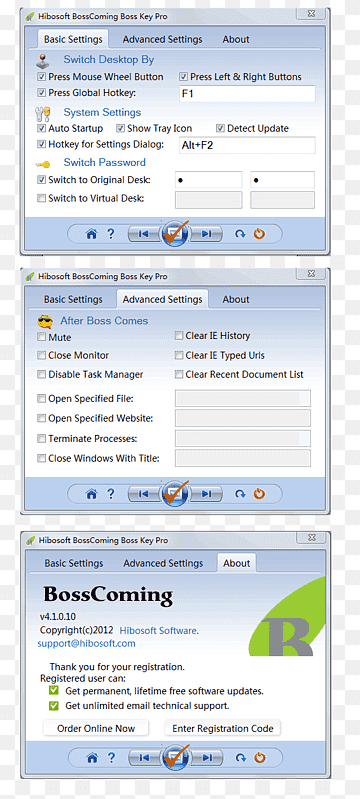Select the active Basic Settings tab in top window

(x=73, y=39)
